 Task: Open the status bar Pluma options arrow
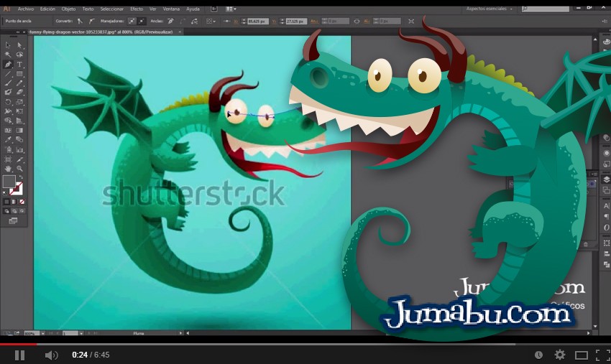[x=180, y=333]
